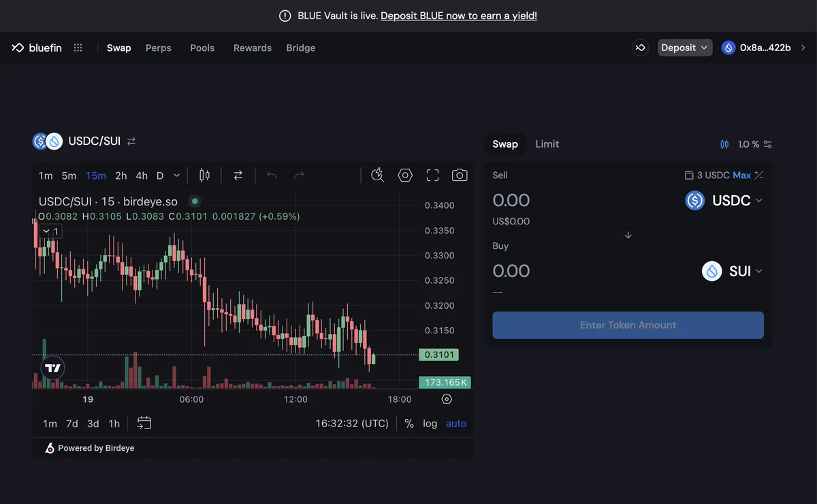This screenshot has height=504, width=817.
Task: Click the TradingView logo on chart
Action: pyautogui.click(x=52, y=368)
